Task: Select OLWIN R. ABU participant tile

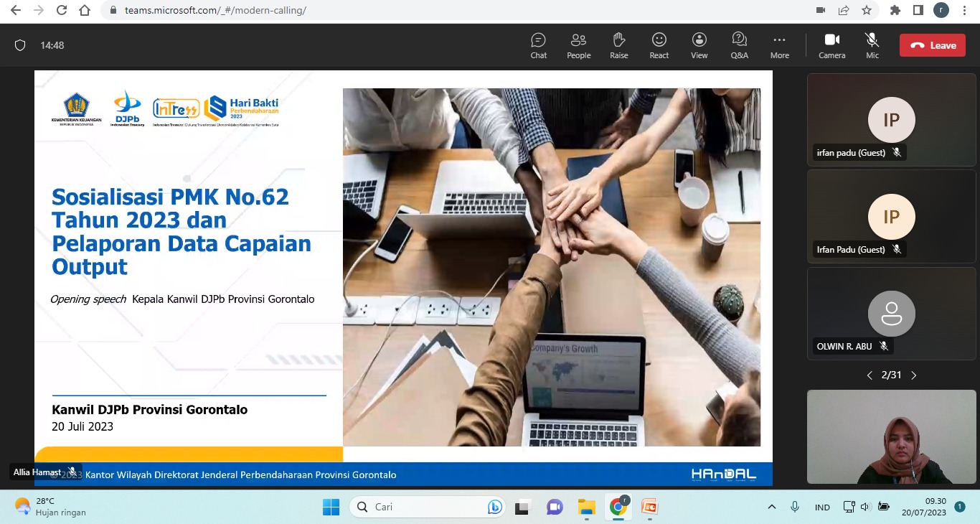Action: click(x=891, y=314)
